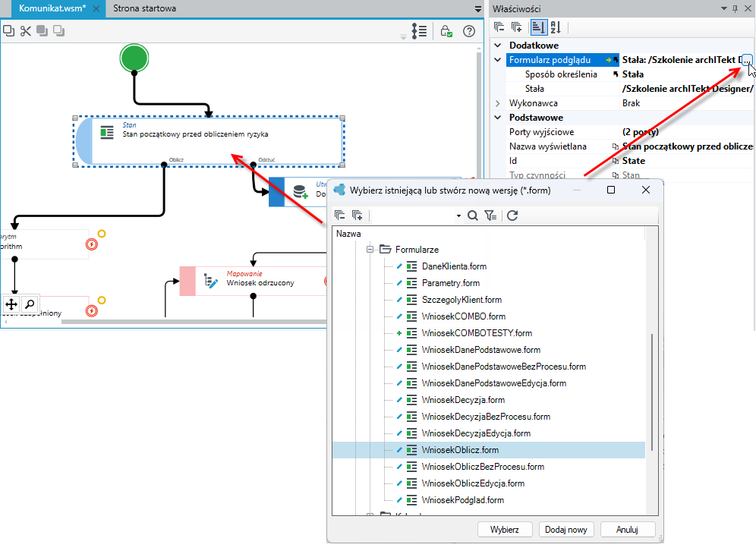The image size is (756, 554).
Task: Click the search magnifier in form dialog
Action: [473, 216]
